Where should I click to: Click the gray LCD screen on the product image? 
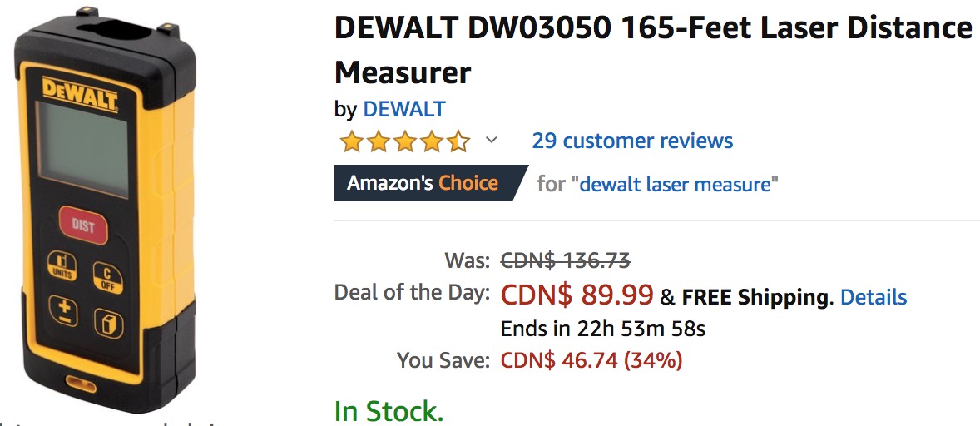click(82, 151)
